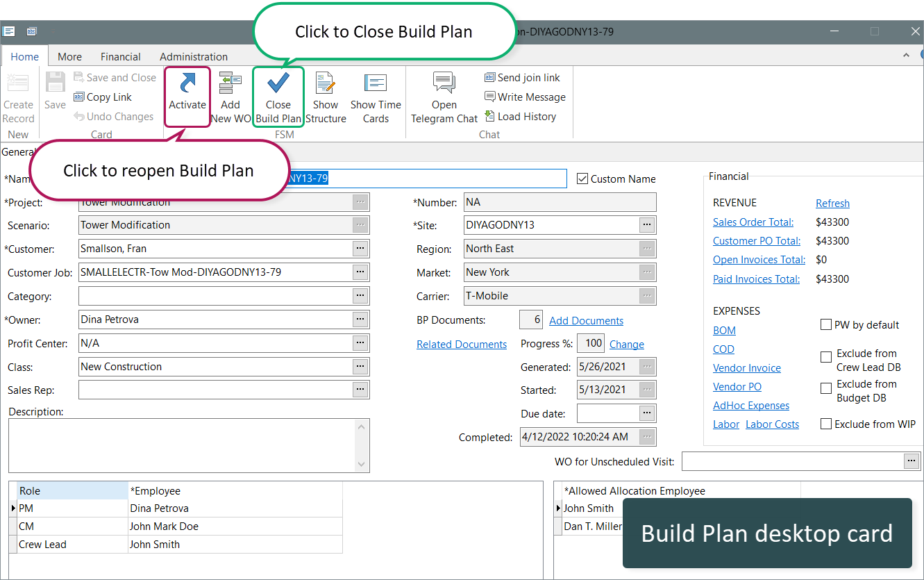This screenshot has height=580, width=924.
Task: Open the Owner field lookup button
Action: pos(360,320)
